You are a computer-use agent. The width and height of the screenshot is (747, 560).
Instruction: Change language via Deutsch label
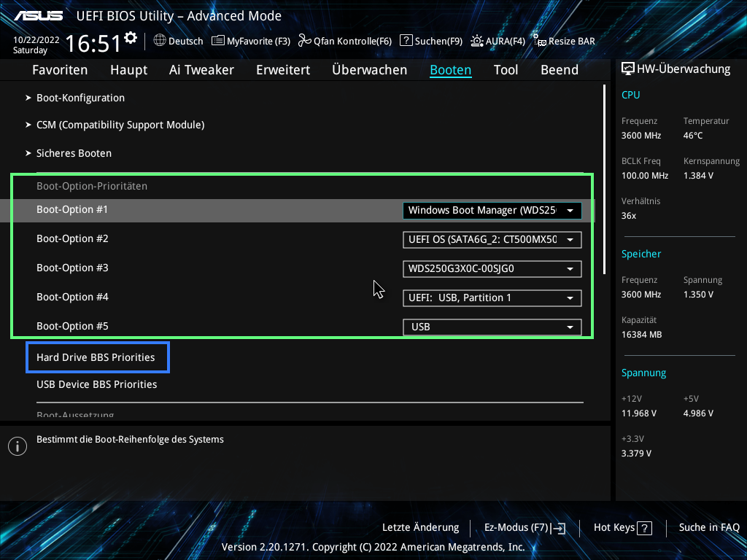186,41
